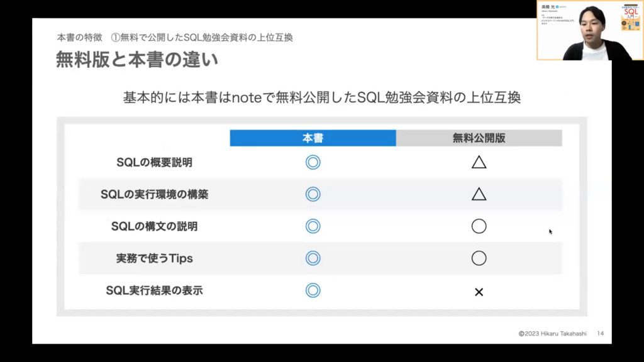The height and width of the screenshot is (362, 644).
Task: Select the gray 無料公開版 column header
Action: click(x=479, y=138)
